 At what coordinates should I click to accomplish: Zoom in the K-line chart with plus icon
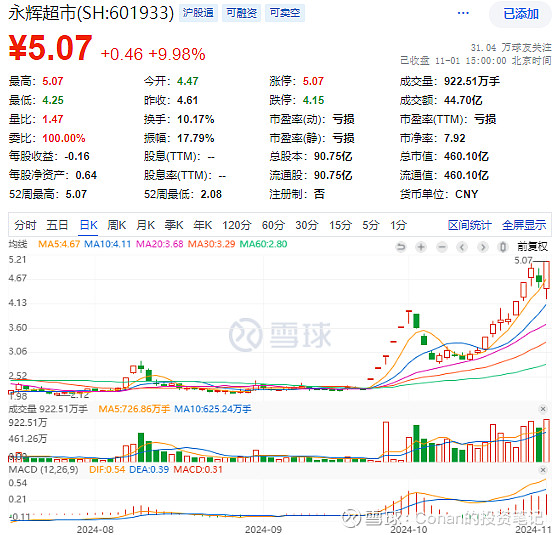(x=421, y=247)
